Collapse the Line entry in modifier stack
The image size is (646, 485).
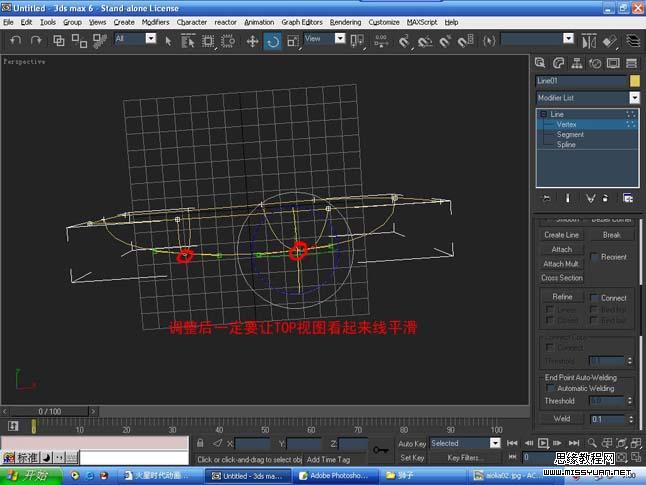click(543, 114)
